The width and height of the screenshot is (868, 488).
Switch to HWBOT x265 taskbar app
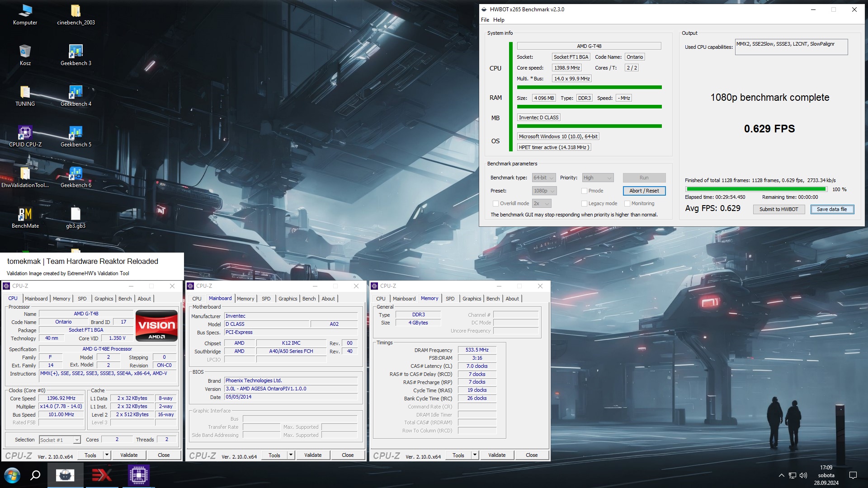[x=65, y=475]
